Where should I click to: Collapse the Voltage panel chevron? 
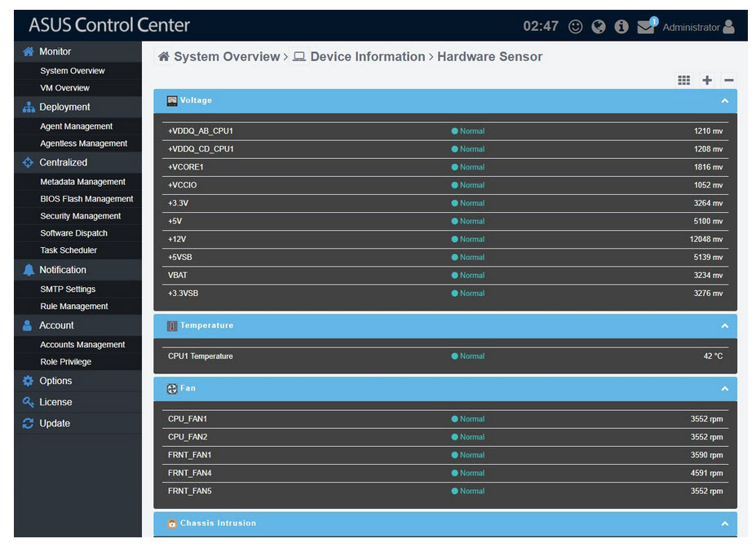(x=724, y=101)
